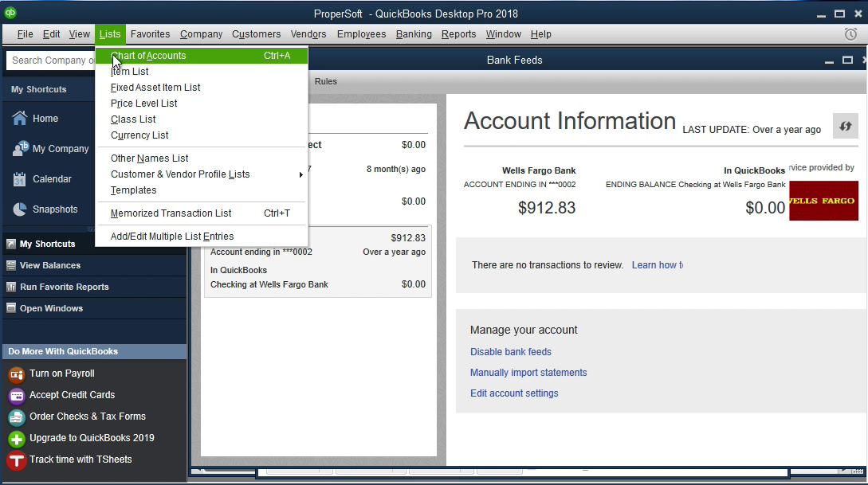The width and height of the screenshot is (868, 485).
Task: Select My Shortcuts panel icon
Action: (x=10, y=244)
